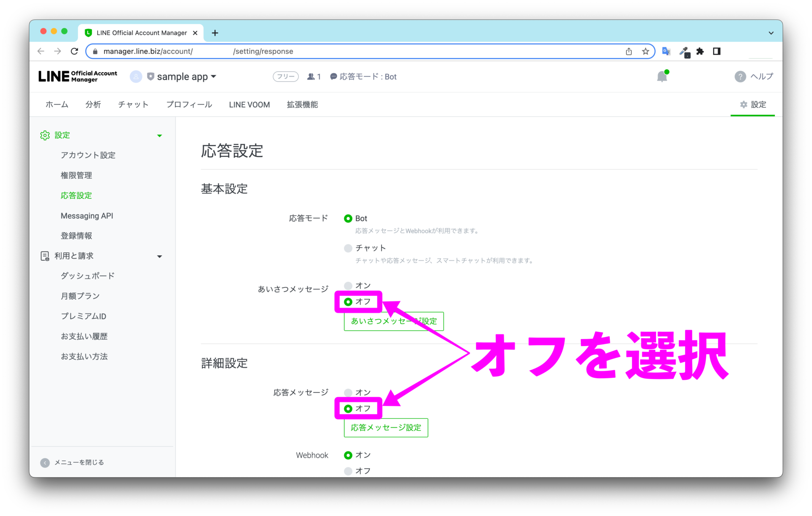The width and height of the screenshot is (812, 516).
Task: Click the Google Translate icon
Action: (667, 51)
